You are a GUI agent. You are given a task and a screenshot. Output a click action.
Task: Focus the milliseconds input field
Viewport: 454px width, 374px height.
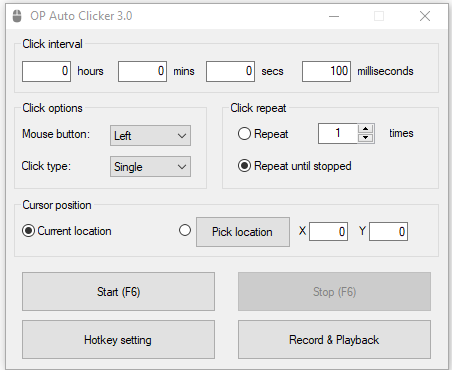coord(326,71)
